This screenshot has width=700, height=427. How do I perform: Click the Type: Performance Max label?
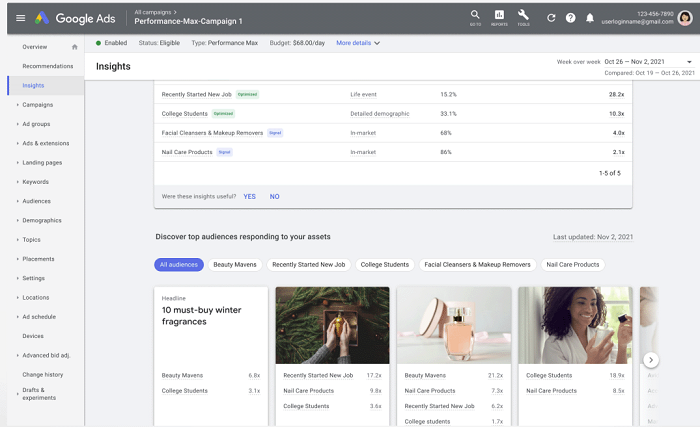coord(225,43)
